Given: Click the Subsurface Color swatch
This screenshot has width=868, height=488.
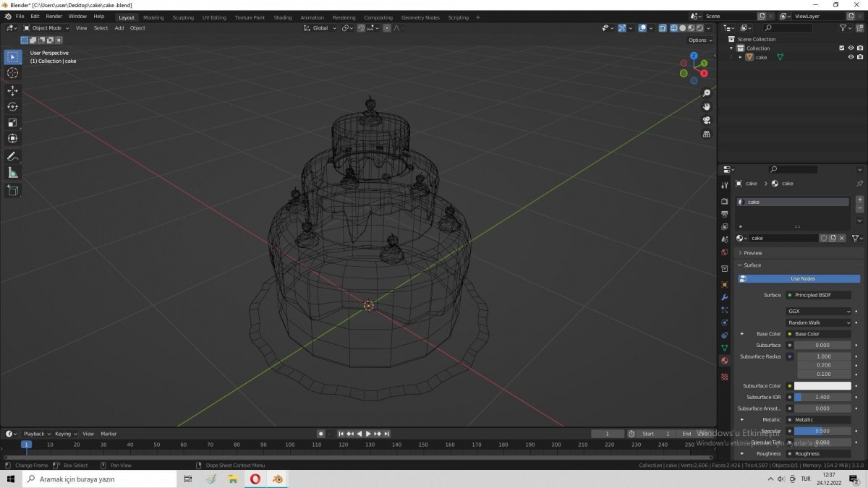Looking at the screenshot, I should click(822, 386).
